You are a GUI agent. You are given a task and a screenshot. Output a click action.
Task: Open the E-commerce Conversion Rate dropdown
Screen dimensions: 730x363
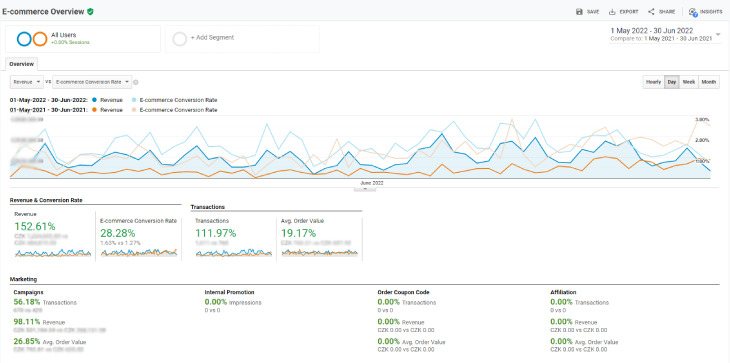click(x=92, y=82)
